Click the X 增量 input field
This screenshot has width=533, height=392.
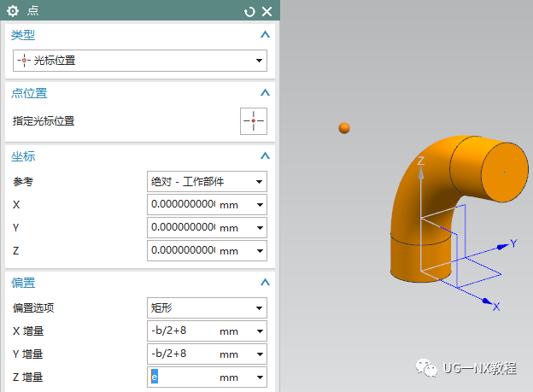click(x=183, y=331)
